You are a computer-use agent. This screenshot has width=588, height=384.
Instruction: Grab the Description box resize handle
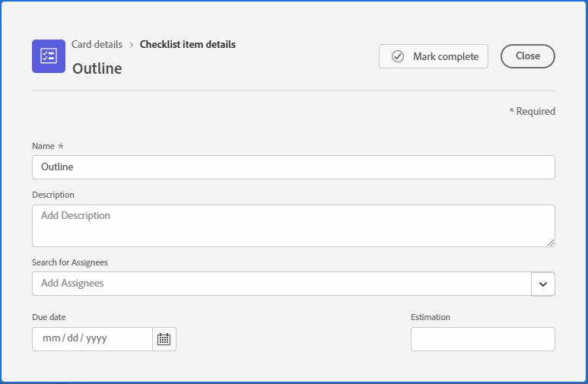click(x=551, y=242)
